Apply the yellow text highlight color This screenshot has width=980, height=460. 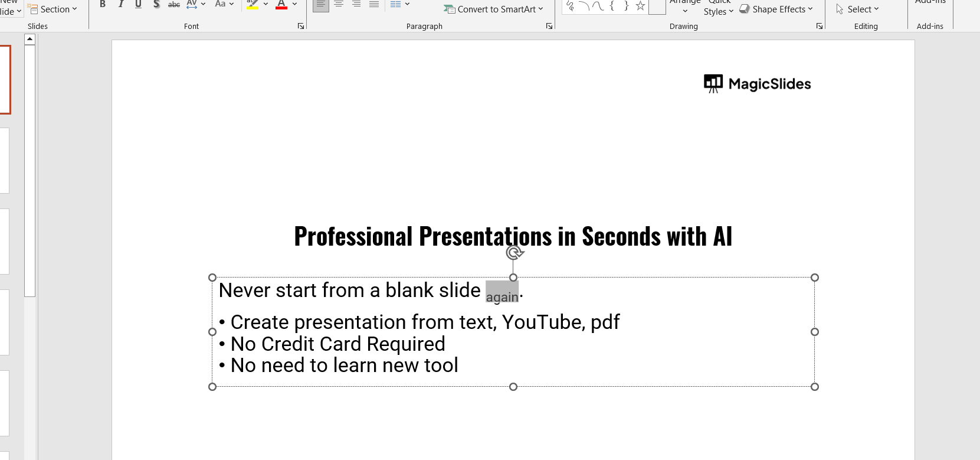point(253,4)
